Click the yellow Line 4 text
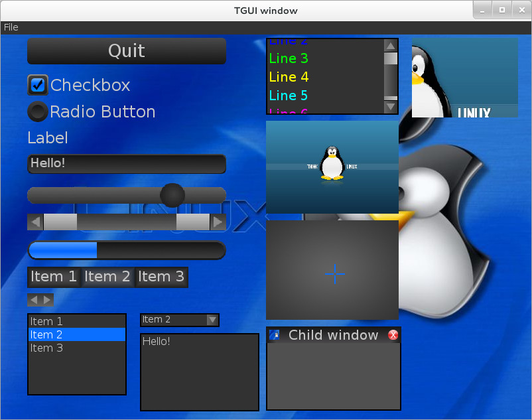Image resolution: width=532 pixels, height=420 pixels. click(289, 77)
